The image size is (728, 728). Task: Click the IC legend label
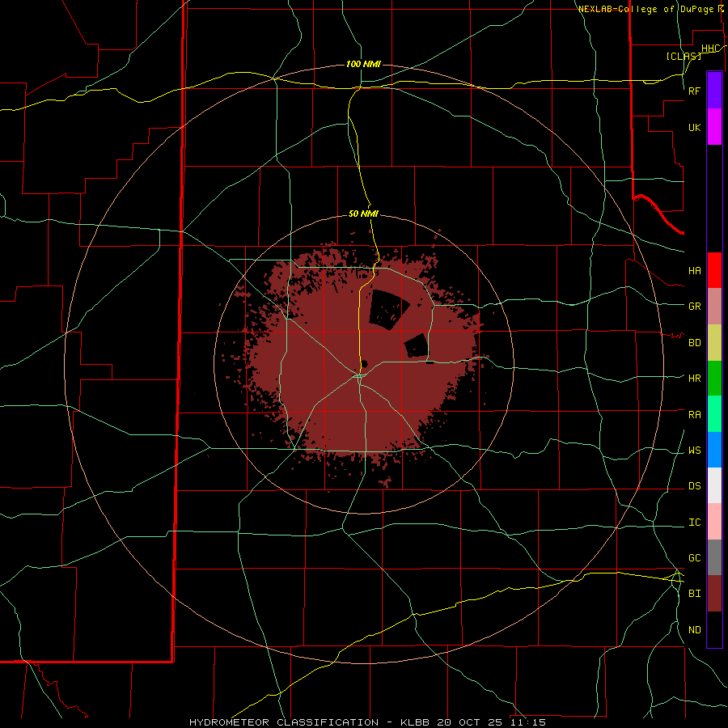(x=695, y=523)
